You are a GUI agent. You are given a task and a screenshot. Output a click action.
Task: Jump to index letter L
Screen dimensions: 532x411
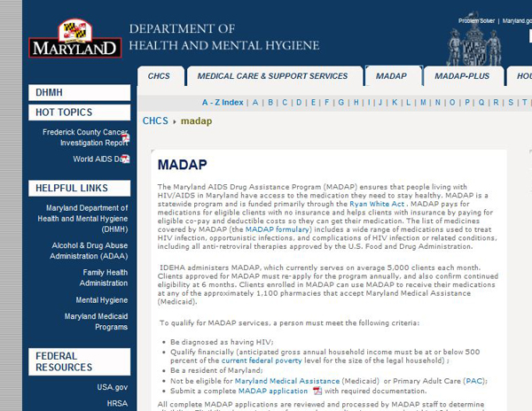click(409, 103)
